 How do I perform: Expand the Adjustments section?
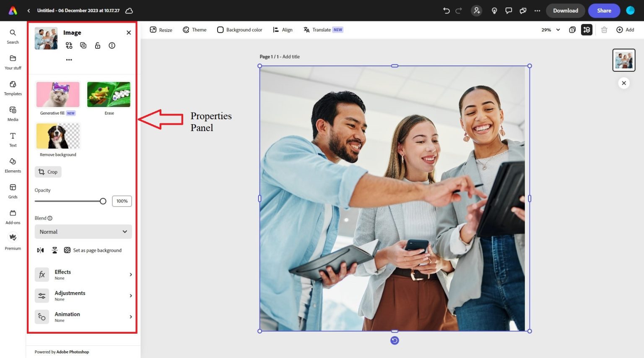click(84, 295)
